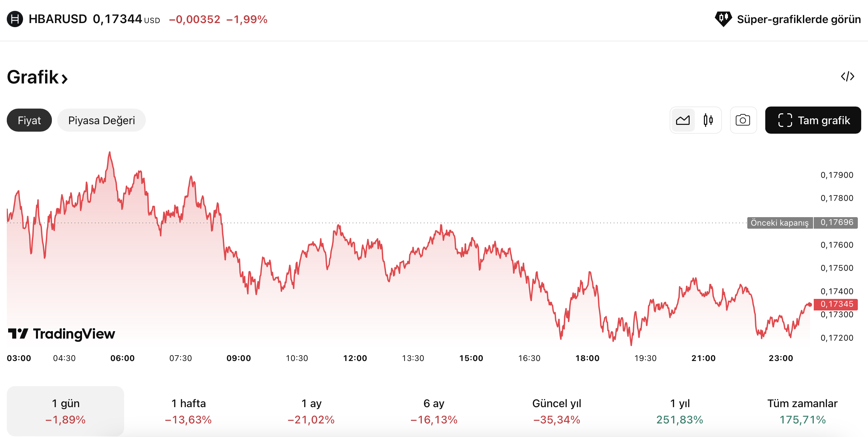This screenshot has height=437, width=868.
Task: Select the 1 yıl time range
Action: (679, 411)
